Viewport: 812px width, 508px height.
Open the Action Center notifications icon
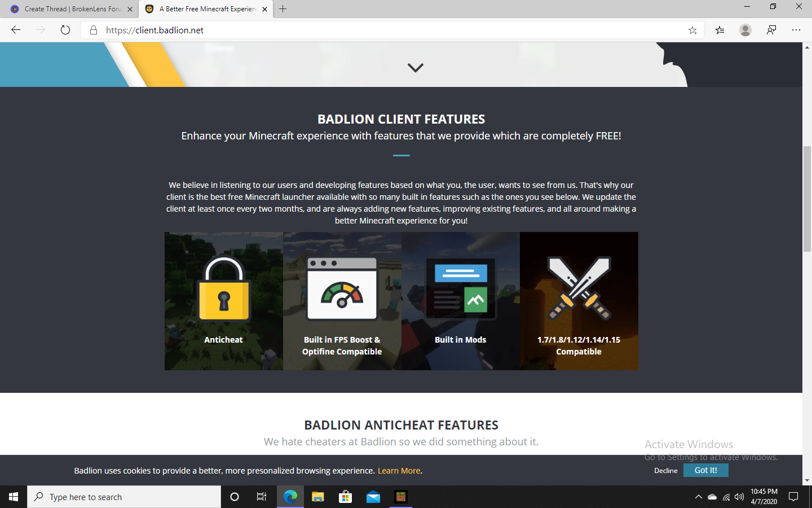tap(793, 497)
